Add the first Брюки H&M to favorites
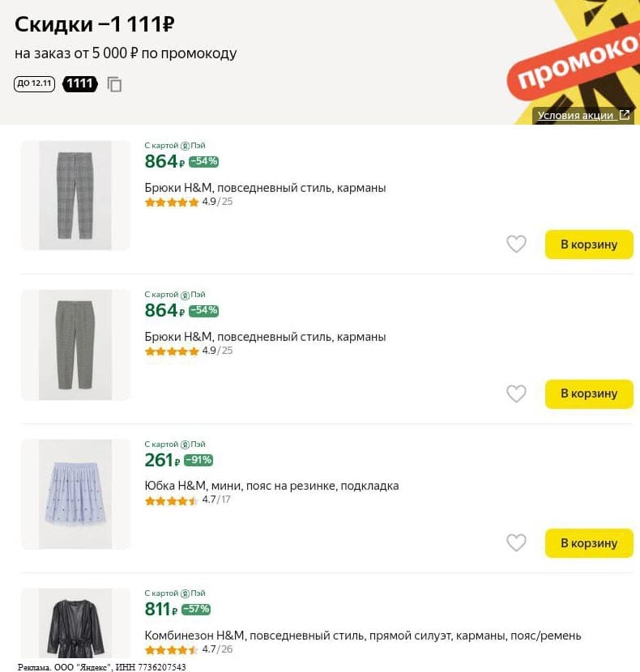Screen dimensions: 640x672 516,244
